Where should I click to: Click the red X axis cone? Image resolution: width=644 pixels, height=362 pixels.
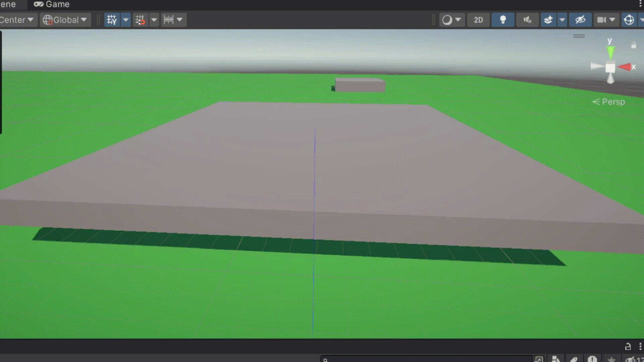pyautogui.click(x=625, y=67)
